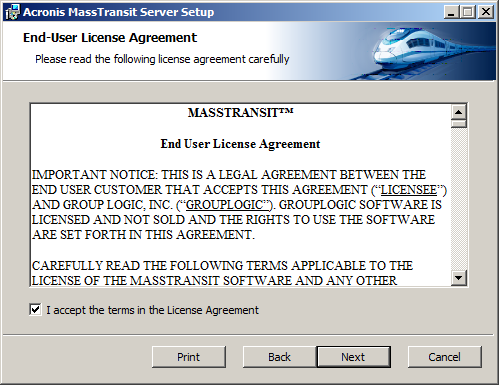Viewport: 499px width, 385px height.
Task: Cancel the installation
Action: [445, 357]
